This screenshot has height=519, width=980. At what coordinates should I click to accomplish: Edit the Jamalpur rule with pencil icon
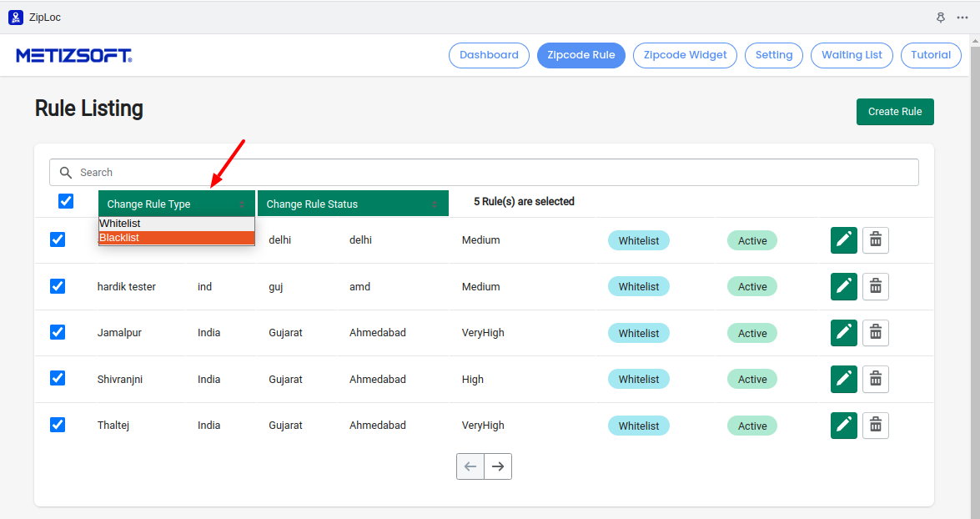844,333
